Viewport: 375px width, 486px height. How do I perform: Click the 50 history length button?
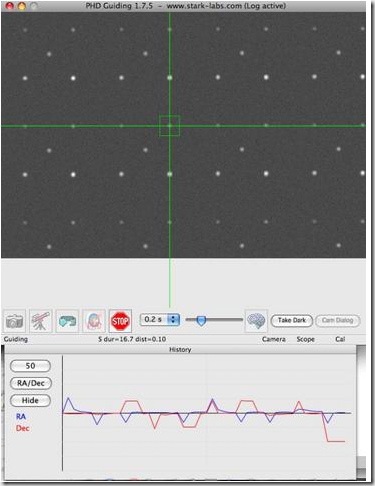(30, 366)
